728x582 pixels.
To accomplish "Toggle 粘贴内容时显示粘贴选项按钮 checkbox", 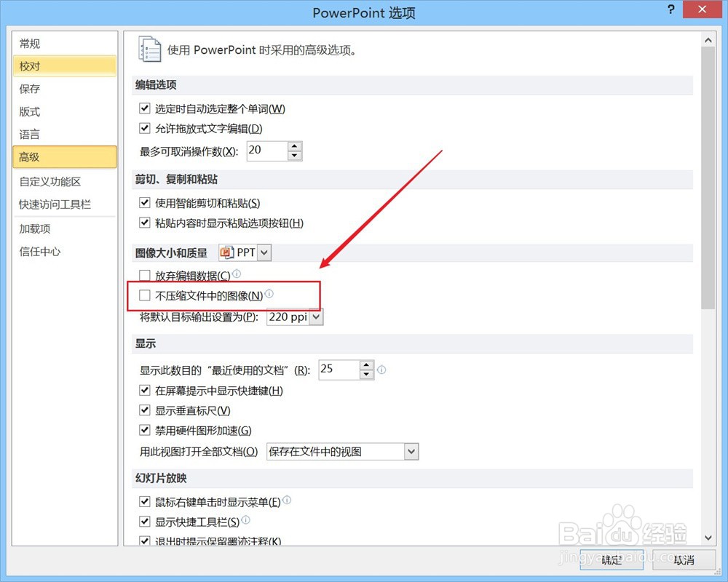I will click(144, 223).
